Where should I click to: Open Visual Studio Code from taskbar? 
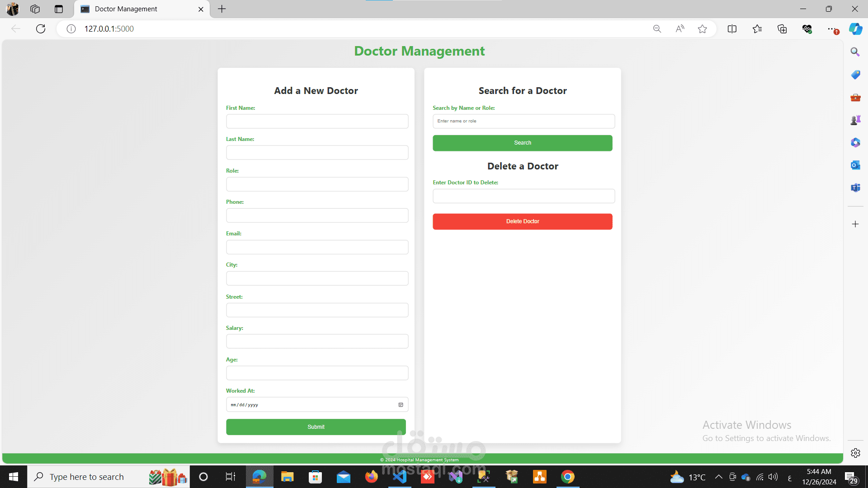(400, 477)
